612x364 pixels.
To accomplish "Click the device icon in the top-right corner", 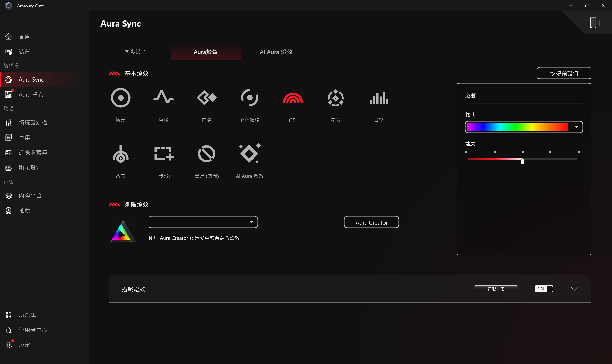I will [x=595, y=23].
